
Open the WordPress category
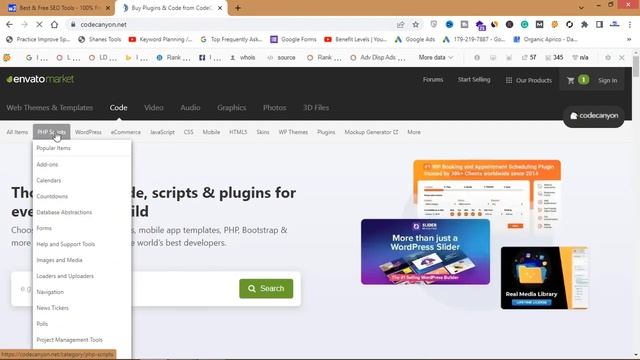point(88,132)
